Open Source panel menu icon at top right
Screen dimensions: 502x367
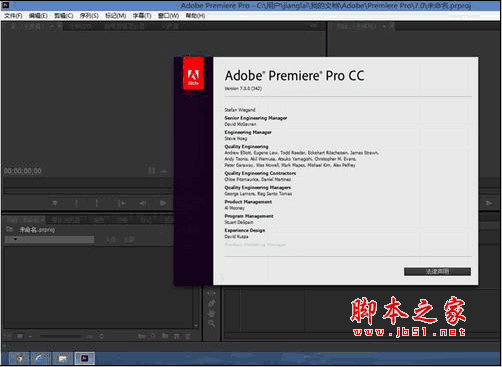pyautogui.click(x=314, y=26)
